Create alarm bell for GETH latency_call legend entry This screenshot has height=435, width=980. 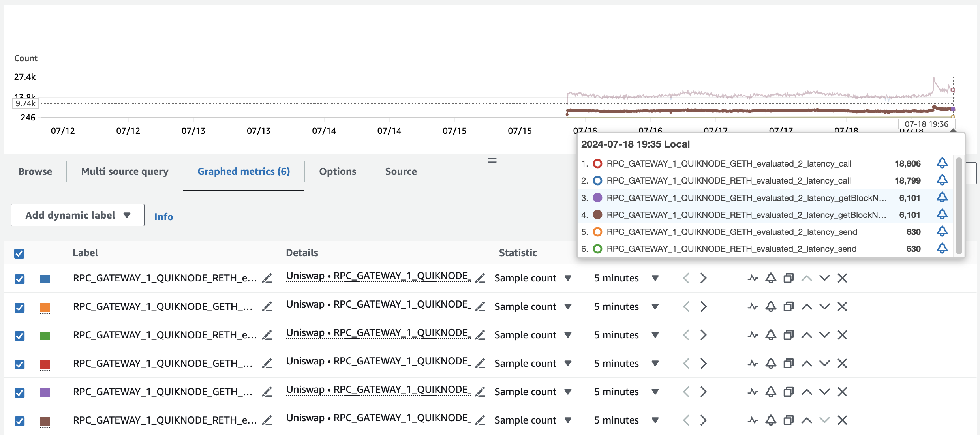point(942,163)
